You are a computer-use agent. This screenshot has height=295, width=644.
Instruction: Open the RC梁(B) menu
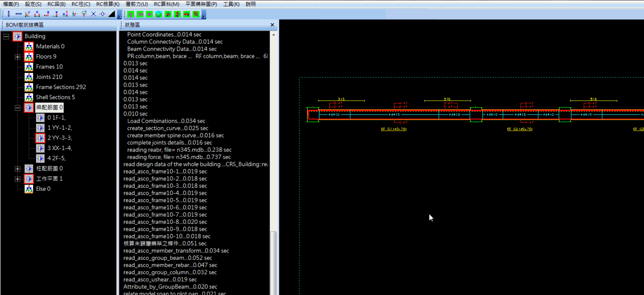[x=56, y=4]
